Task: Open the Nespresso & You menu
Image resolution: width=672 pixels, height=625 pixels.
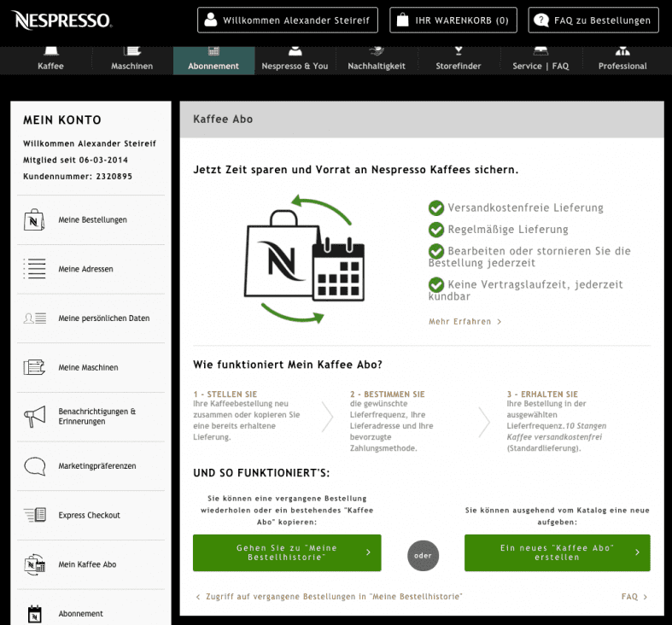Action: [295, 61]
